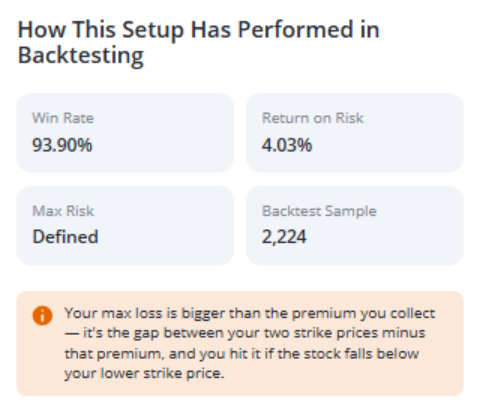Click the Defined max risk value
Viewport: 477px width, 411px height.
point(65,237)
